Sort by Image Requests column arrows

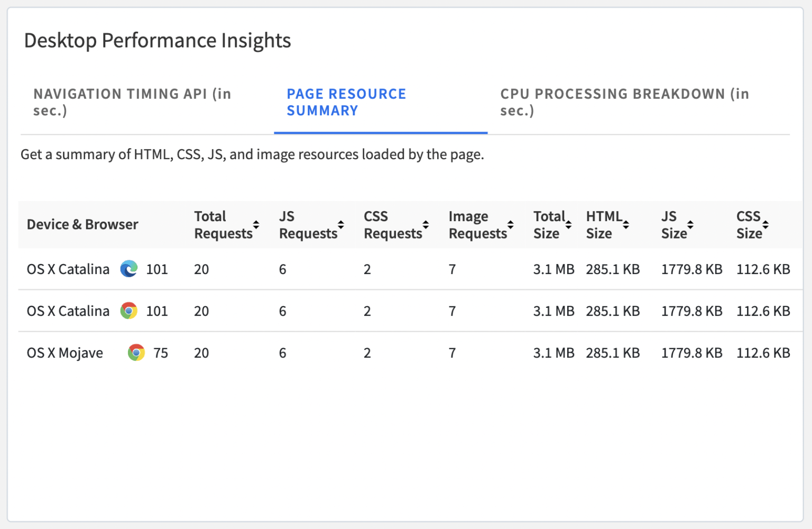[511, 225]
